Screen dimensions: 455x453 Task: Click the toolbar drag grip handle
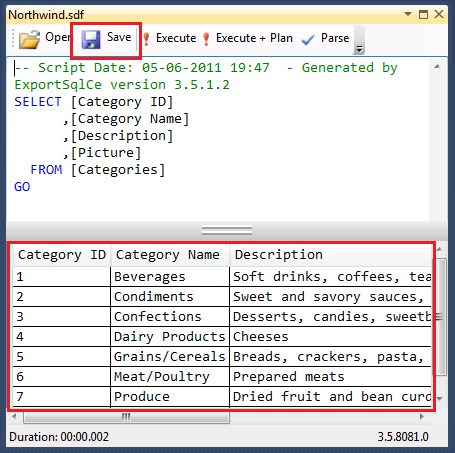coord(13,39)
